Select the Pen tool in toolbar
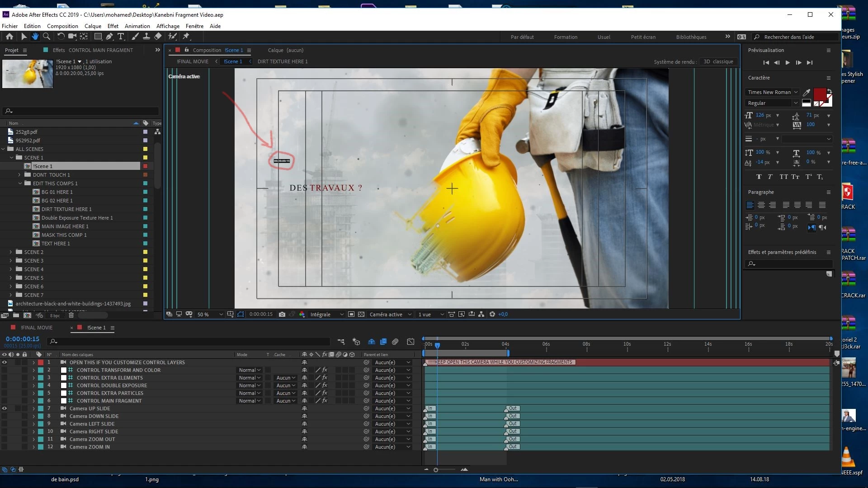This screenshot has width=868, height=488. point(109,37)
